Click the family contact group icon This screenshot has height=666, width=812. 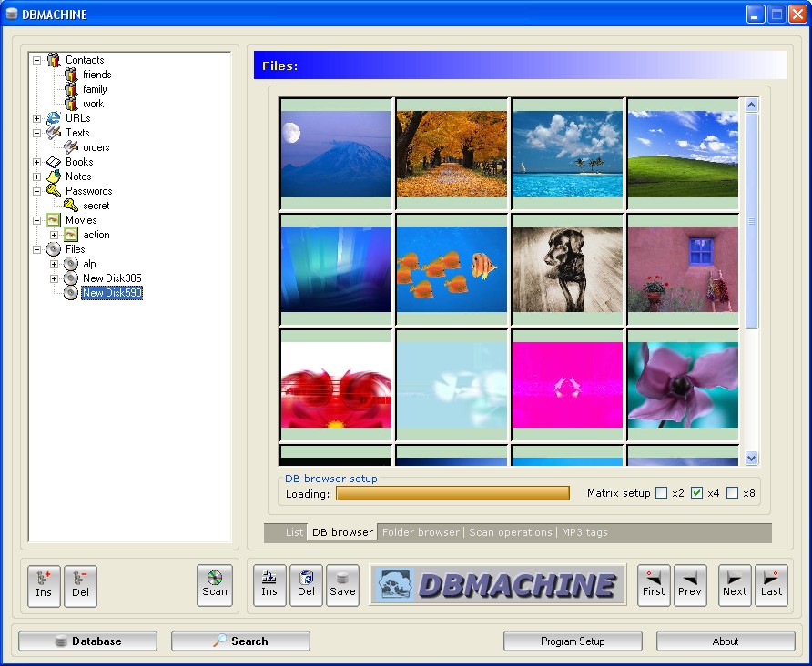(71, 89)
